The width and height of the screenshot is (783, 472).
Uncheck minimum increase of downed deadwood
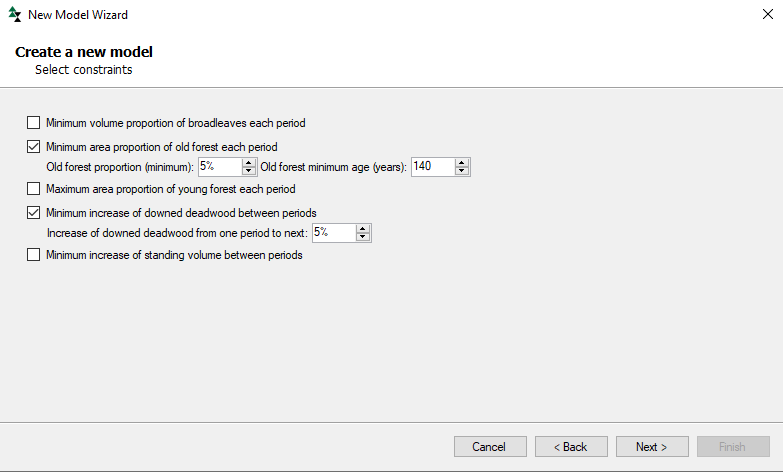(x=33, y=212)
